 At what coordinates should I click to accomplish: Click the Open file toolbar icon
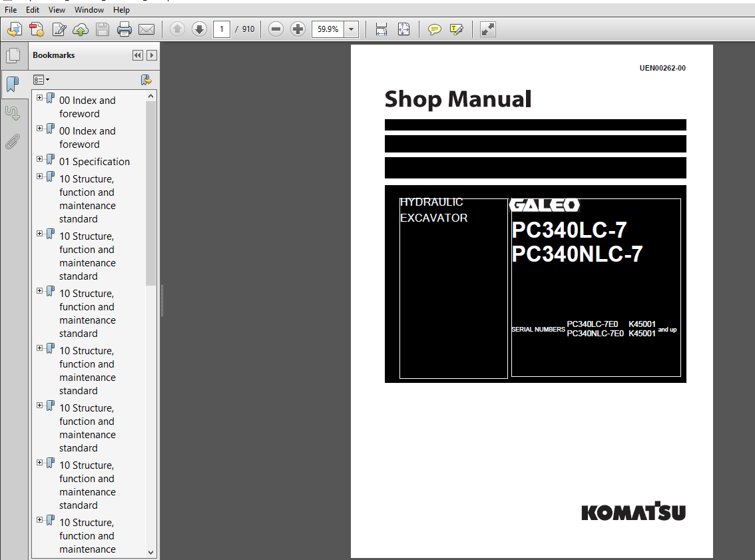(x=15, y=29)
